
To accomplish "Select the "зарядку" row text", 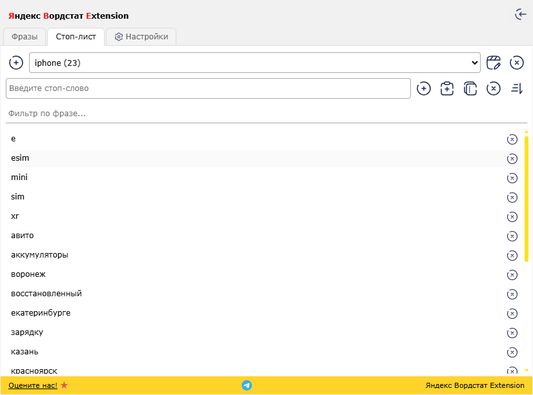I will click(x=27, y=332).
